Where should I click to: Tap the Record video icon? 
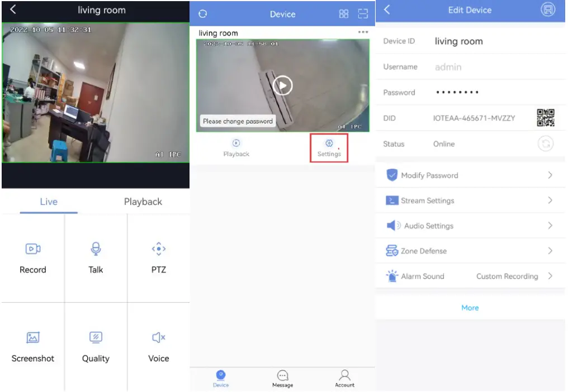click(x=33, y=248)
